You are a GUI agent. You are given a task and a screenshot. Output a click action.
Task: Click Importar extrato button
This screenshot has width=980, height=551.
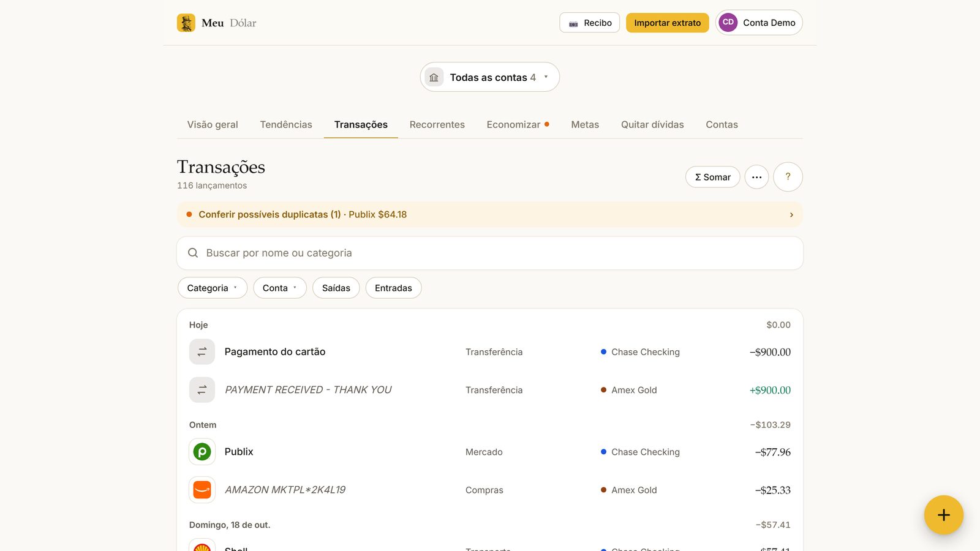(x=667, y=23)
